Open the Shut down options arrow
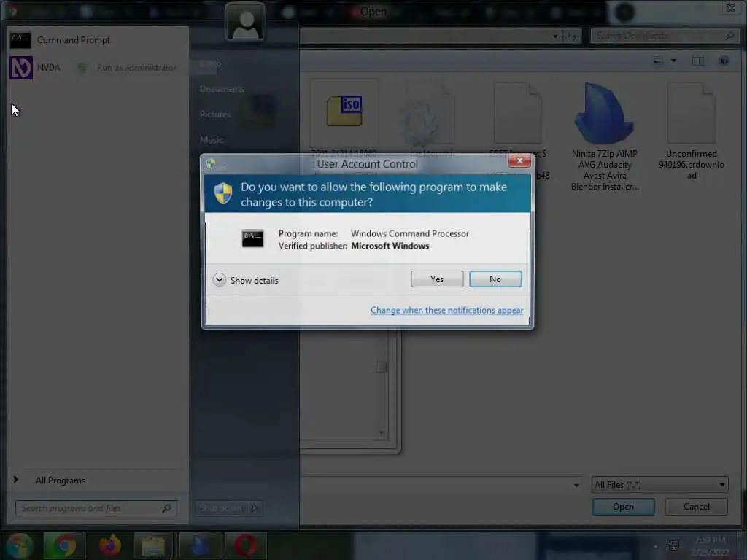Image resolution: width=747 pixels, height=560 pixels. 255,508
